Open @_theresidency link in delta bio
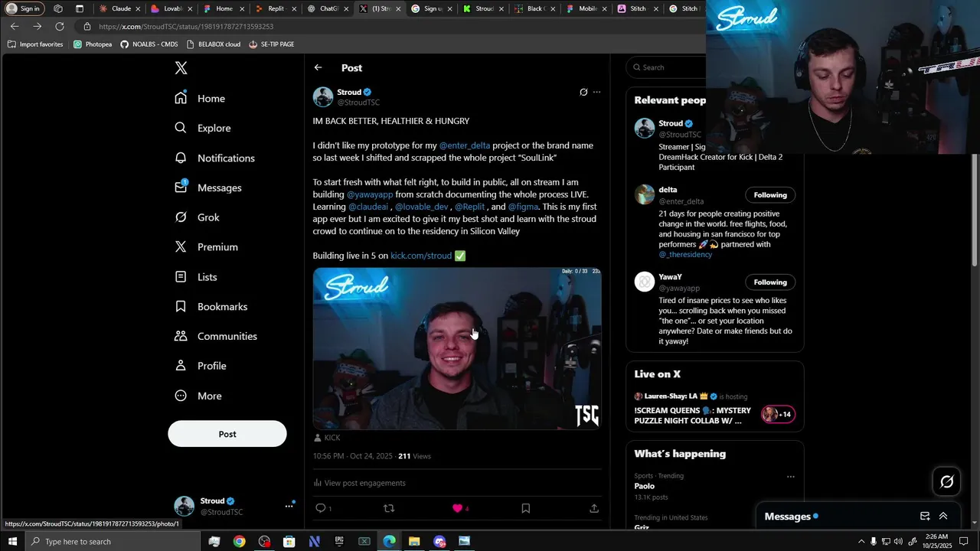This screenshot has width=980, height=551. coord(685,254)
